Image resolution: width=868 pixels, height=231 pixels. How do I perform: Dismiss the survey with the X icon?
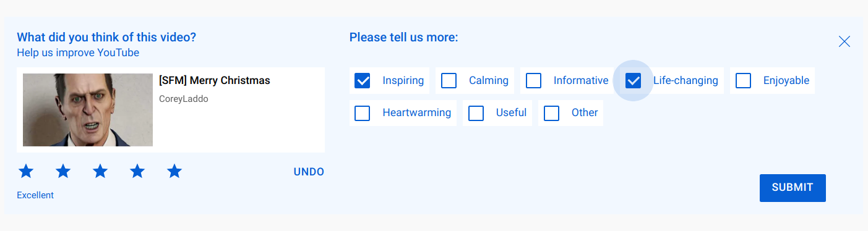pos(844,41)
